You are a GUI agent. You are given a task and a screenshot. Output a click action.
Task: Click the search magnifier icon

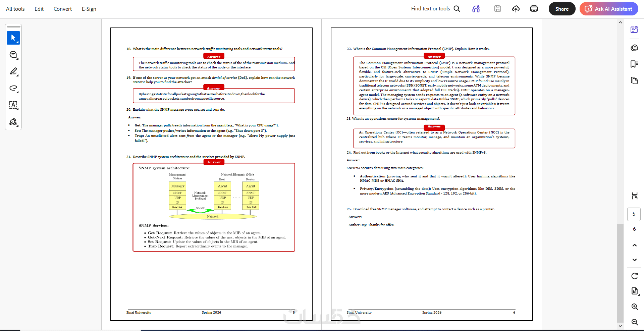coord(457,9)
